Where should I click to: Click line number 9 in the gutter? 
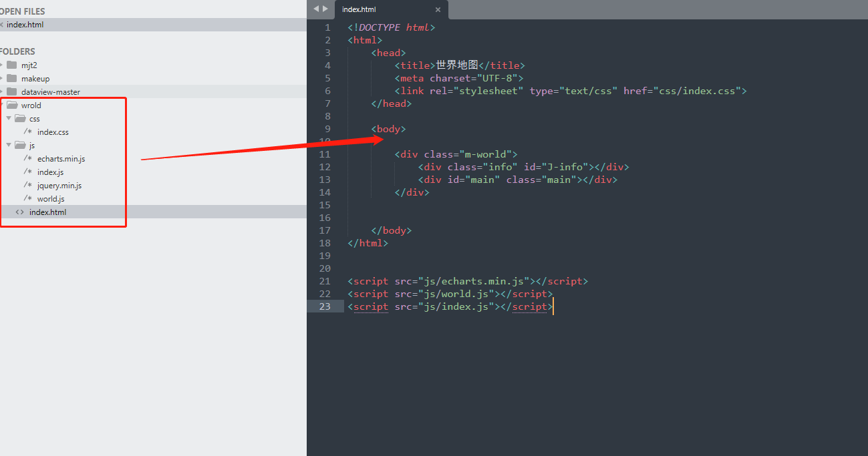click(327, 129)
